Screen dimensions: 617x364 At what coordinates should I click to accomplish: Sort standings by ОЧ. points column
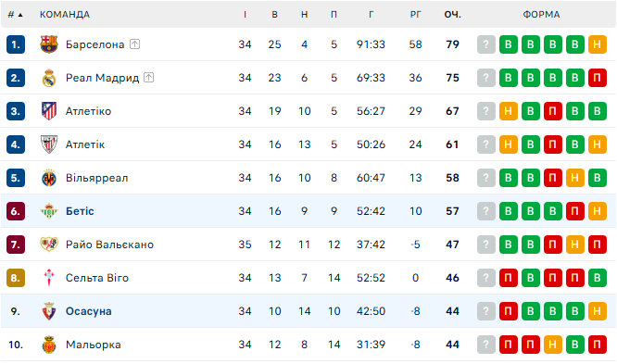click(x=452, y=15)
